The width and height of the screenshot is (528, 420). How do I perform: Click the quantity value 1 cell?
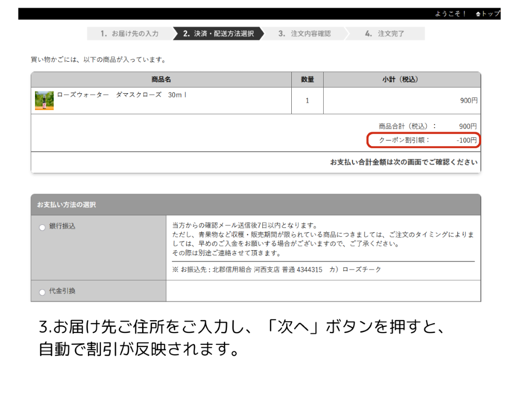(307, 100)
